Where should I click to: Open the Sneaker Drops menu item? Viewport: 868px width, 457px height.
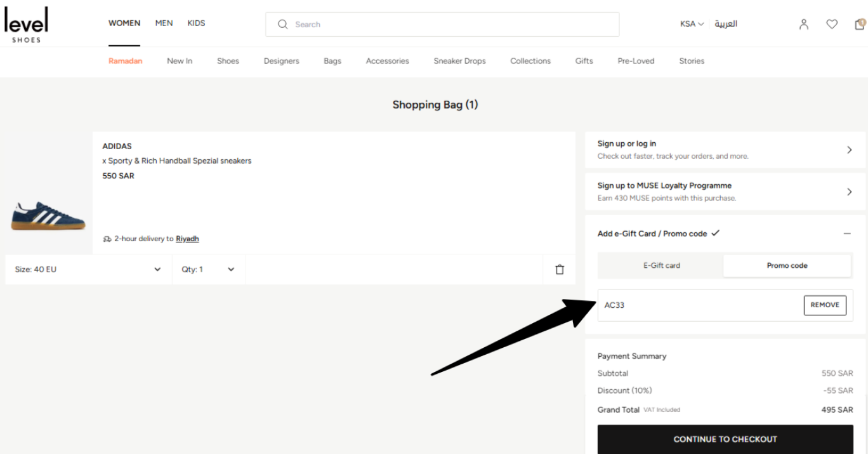tap(459, 61)
